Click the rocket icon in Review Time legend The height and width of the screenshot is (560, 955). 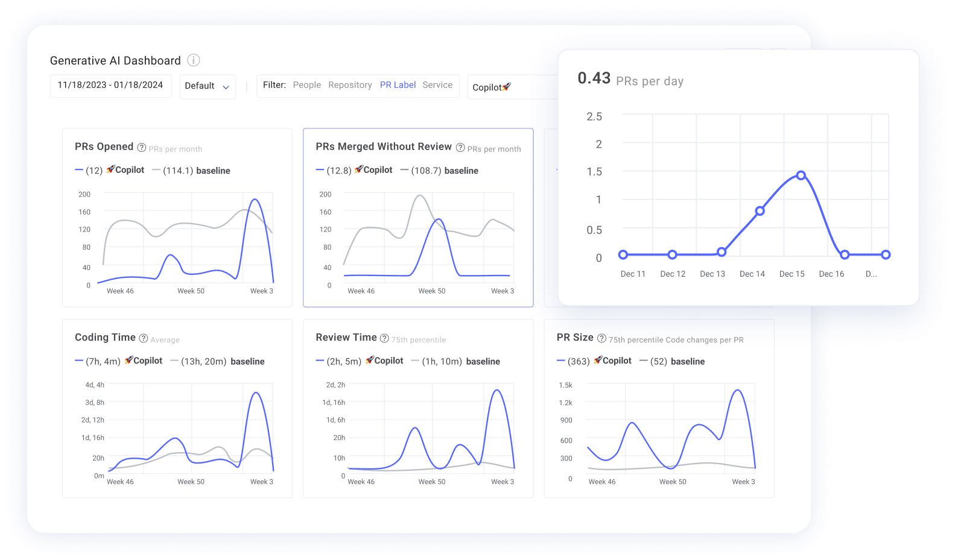[370, 360]
